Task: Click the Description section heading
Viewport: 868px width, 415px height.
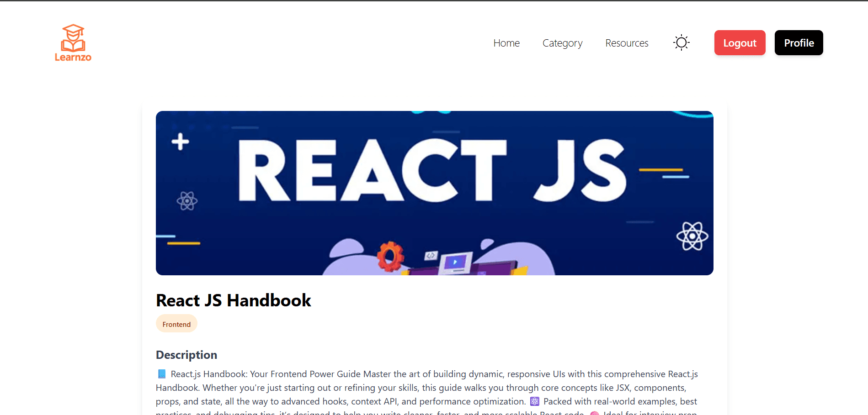Action: [x=186, y=355]
